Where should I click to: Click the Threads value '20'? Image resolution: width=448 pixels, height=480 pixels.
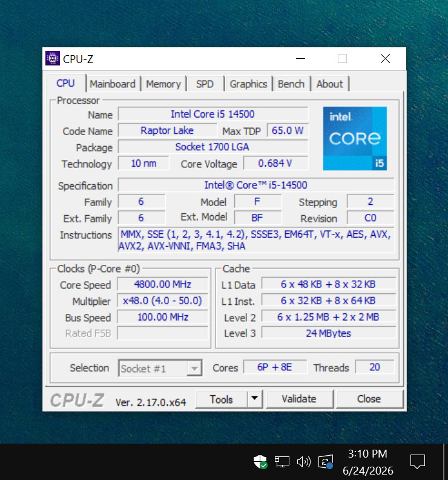(375, 367)
